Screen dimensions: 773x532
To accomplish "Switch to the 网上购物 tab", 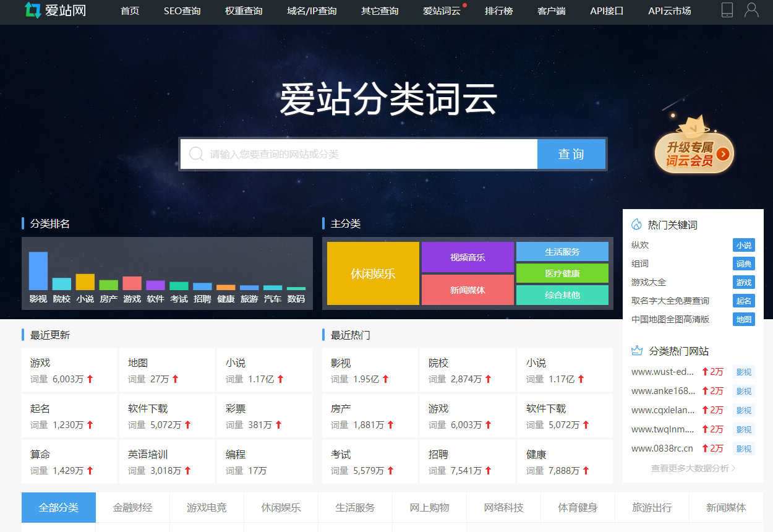I will coord(430,507).
